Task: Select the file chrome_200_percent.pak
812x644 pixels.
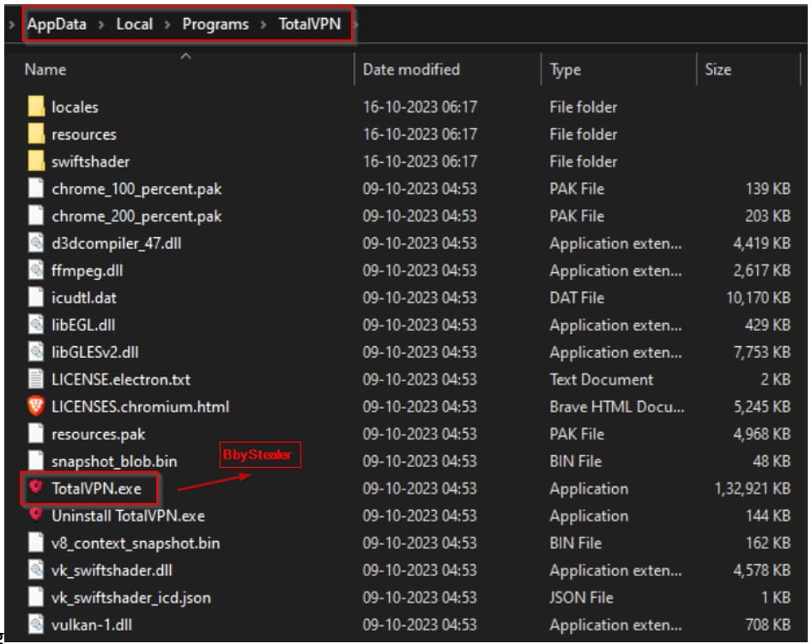Action: point(136,216)
